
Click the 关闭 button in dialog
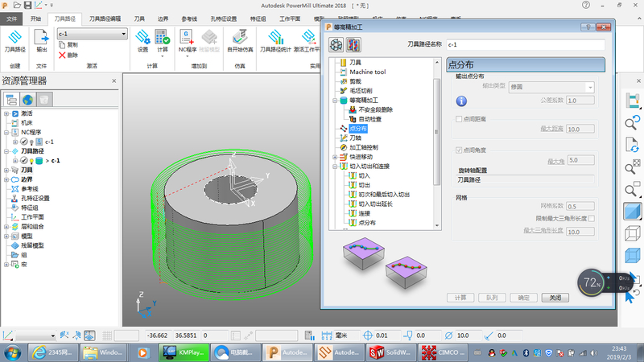point(555,297)
